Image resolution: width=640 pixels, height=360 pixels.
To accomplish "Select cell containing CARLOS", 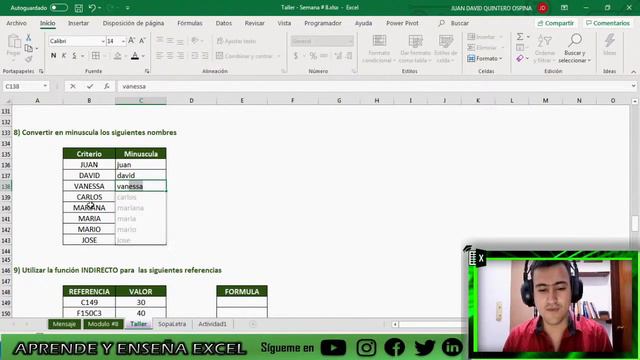I will 89,197.
